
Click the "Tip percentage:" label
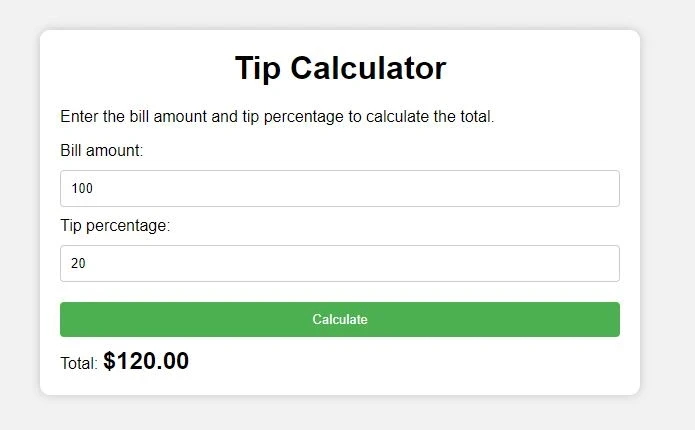point(115,226)
